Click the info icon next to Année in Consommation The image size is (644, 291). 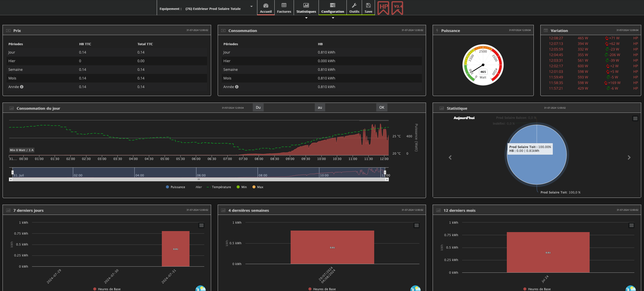237,87
